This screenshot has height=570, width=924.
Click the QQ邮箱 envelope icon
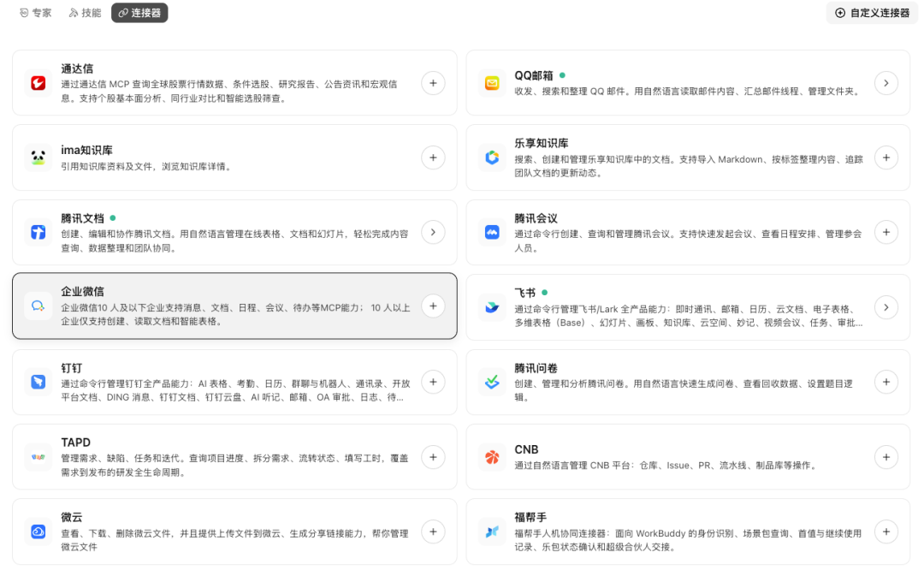coord(492,83)
